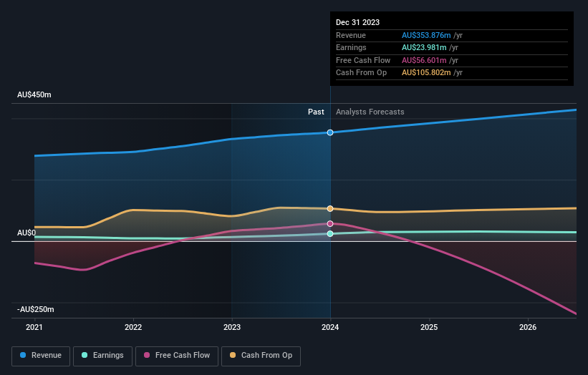This screenshot has height=375, width=588.
Task: Click the 2022 x-axis label
Action: click(x=133, y=327)
